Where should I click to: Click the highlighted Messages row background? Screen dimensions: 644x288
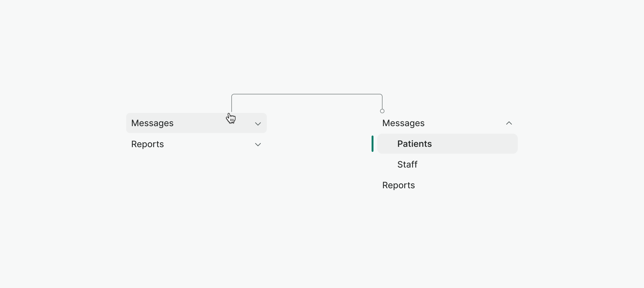(x=196, y=123)
